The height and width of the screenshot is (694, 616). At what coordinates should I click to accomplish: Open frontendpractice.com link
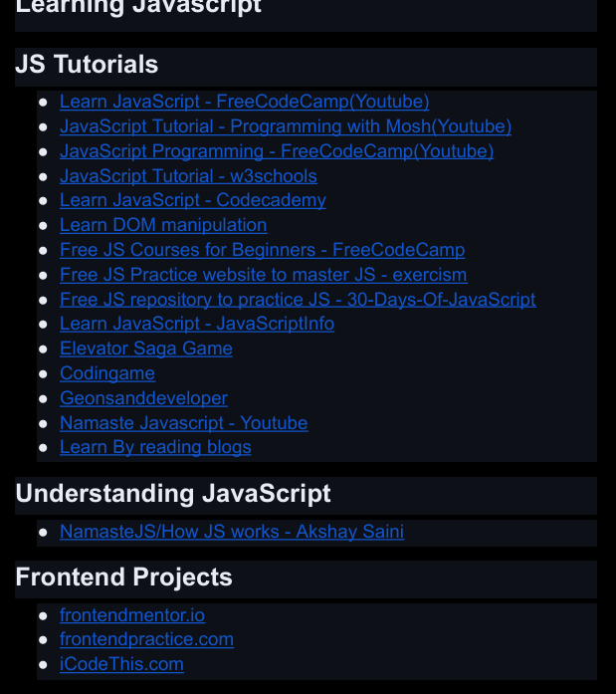tap(146, 639)
